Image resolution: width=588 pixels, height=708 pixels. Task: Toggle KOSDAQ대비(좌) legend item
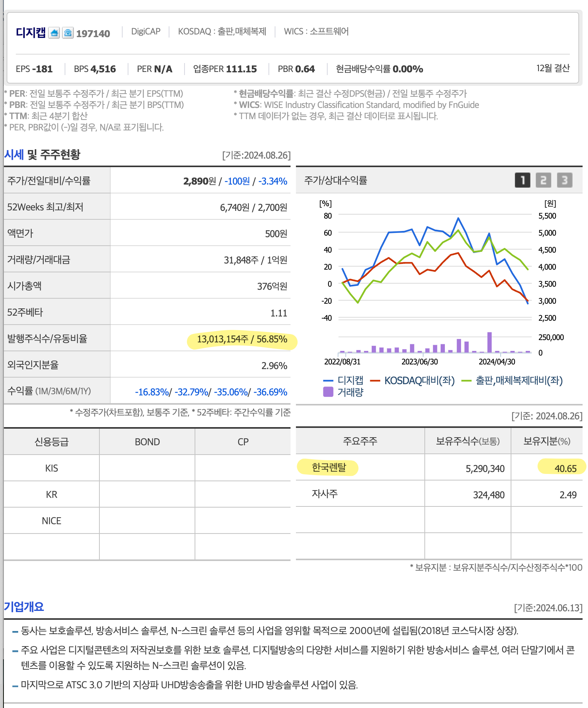[412, 380]
